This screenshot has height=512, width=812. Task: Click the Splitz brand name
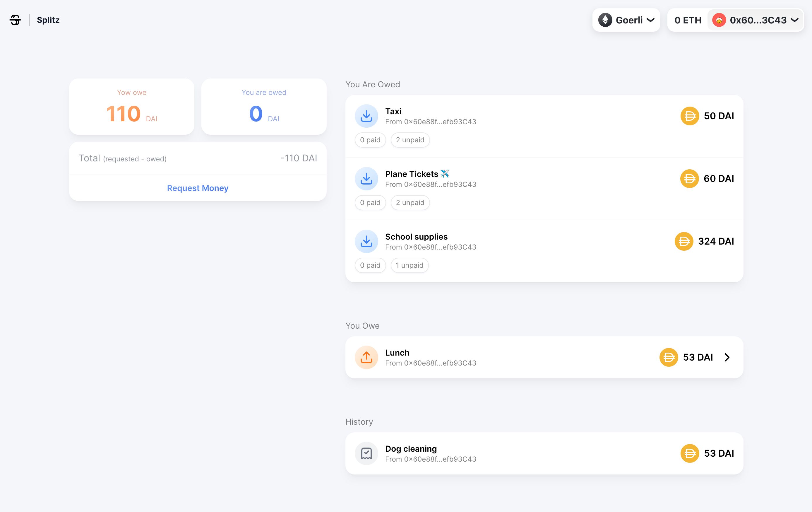[48, 20]
